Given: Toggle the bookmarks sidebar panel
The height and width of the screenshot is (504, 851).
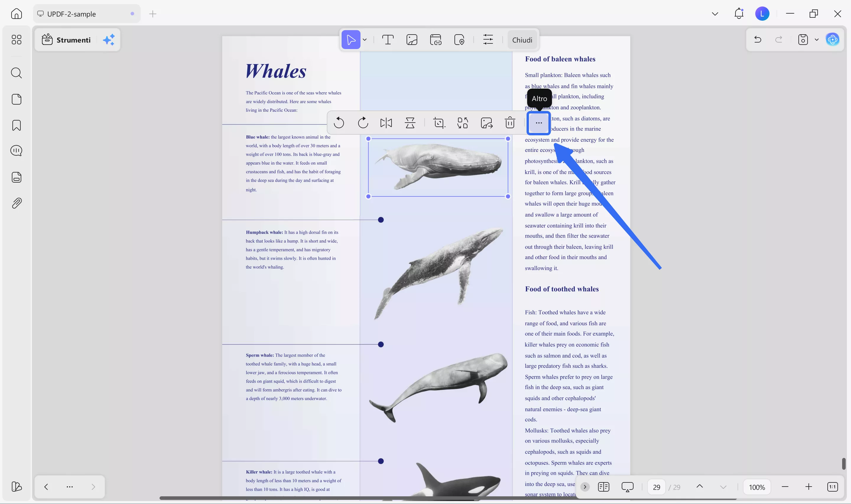Looking at the screenshot, I should 16,125.
